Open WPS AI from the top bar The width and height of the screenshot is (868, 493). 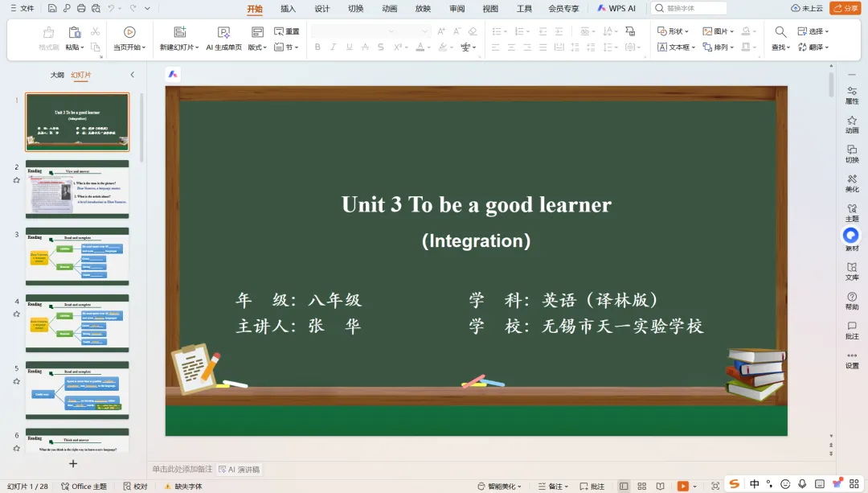pyautogui.click(x=616, y=8)
